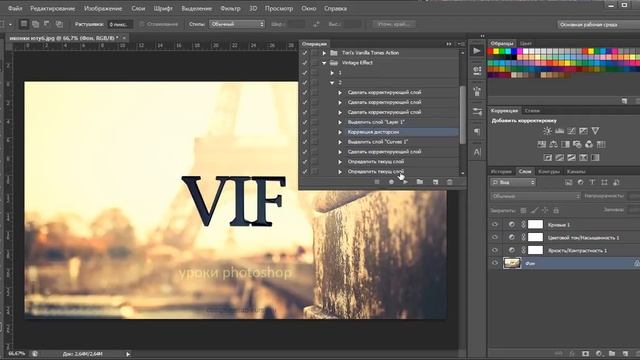The height and width of the screenshot is (360, 640).
Task: Add a Hue/Saturation adjustment icon
Action: click(542, 144)
